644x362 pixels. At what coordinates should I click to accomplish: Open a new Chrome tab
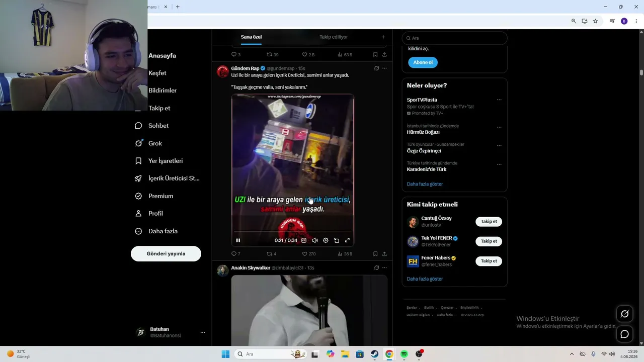[178, 7]
